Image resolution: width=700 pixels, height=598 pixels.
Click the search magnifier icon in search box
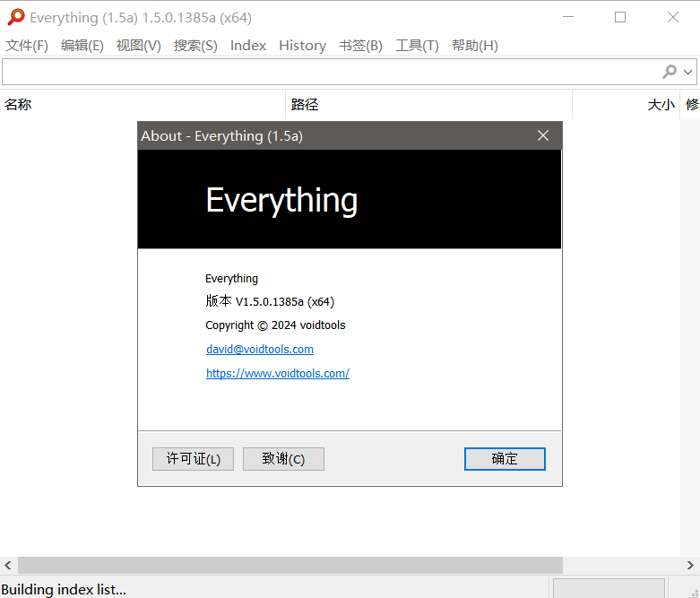pyautogui.click(x=670, y=72)
